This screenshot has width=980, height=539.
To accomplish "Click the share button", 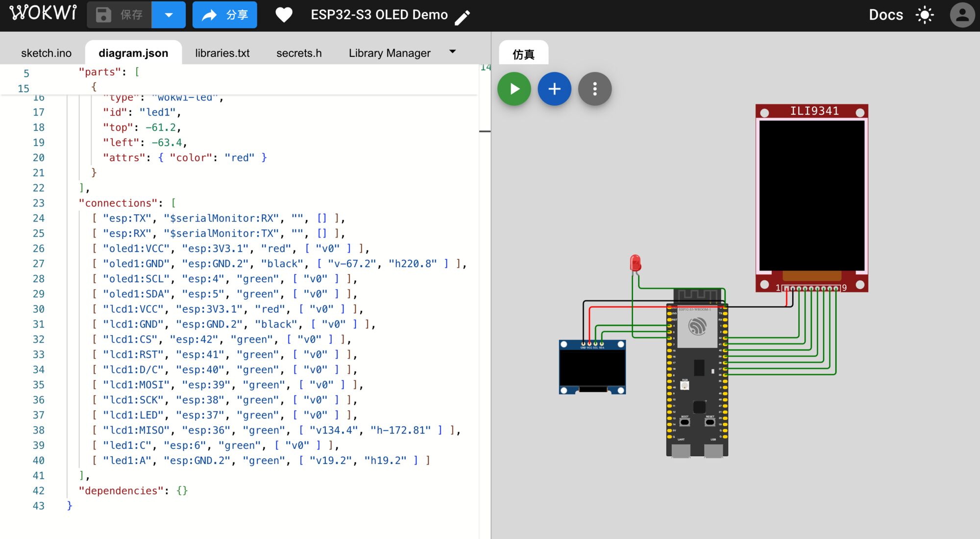I will pos(224,15).
